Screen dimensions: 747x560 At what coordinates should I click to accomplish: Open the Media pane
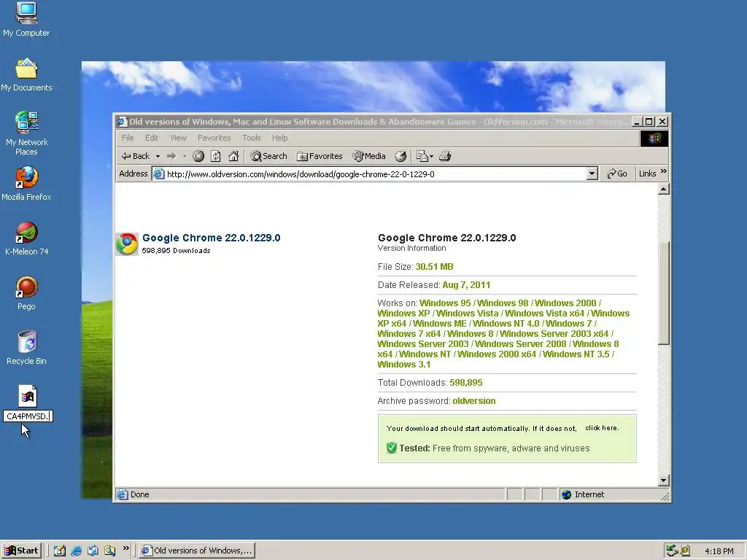pos(369,156)
